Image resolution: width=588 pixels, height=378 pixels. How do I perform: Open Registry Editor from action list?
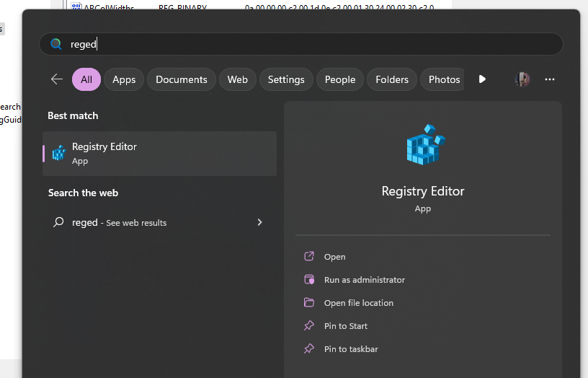click(x=334, y=257)
